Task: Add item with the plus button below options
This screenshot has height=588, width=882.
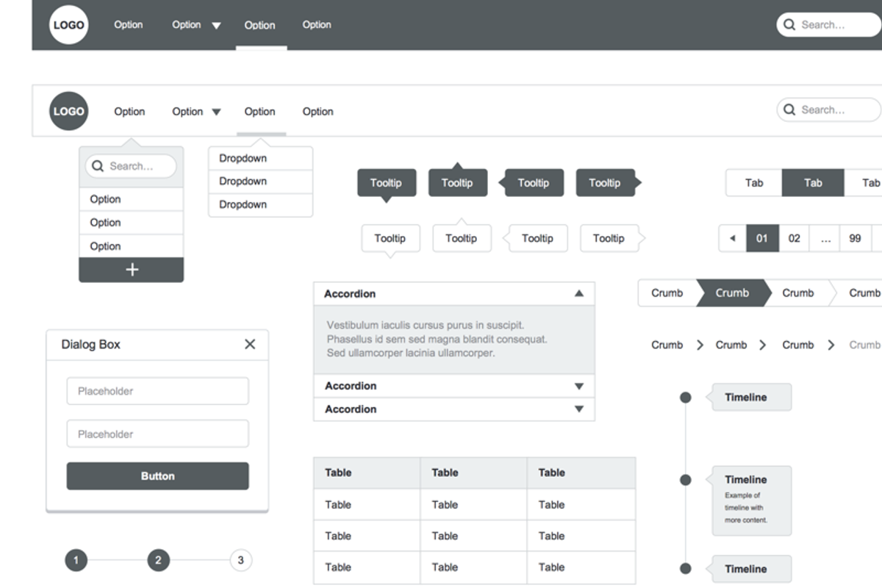Action: tap(132, 270)
